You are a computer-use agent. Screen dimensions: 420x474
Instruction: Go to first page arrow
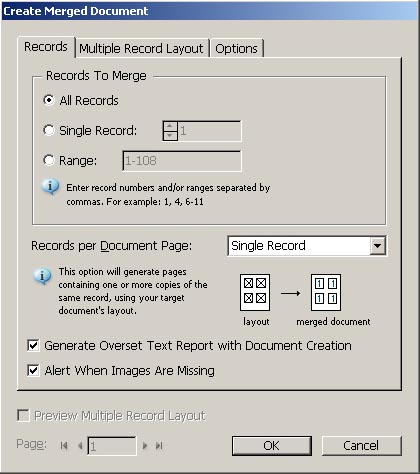[64, 446]
